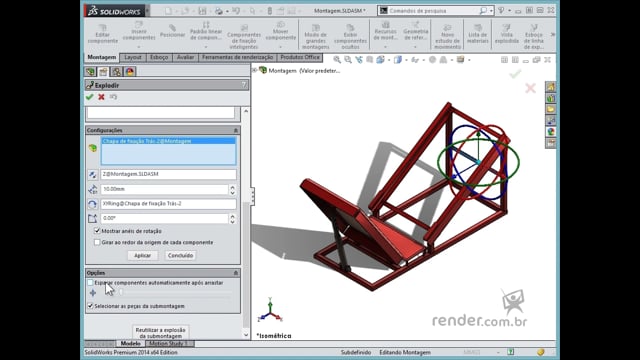Toggle Selecionar as peças da submontagem
This screenshot has height=360, width=640.
coord(90,306)
